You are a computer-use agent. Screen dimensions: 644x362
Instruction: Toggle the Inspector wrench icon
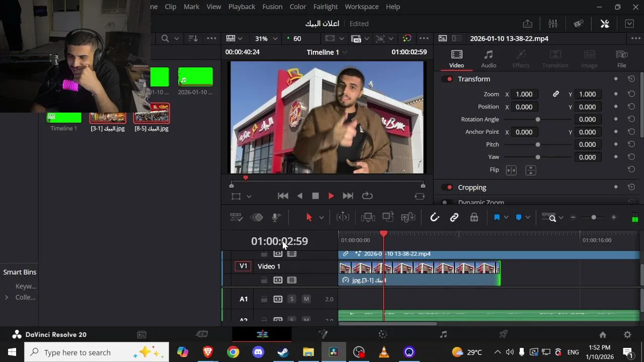coord(605,24)
